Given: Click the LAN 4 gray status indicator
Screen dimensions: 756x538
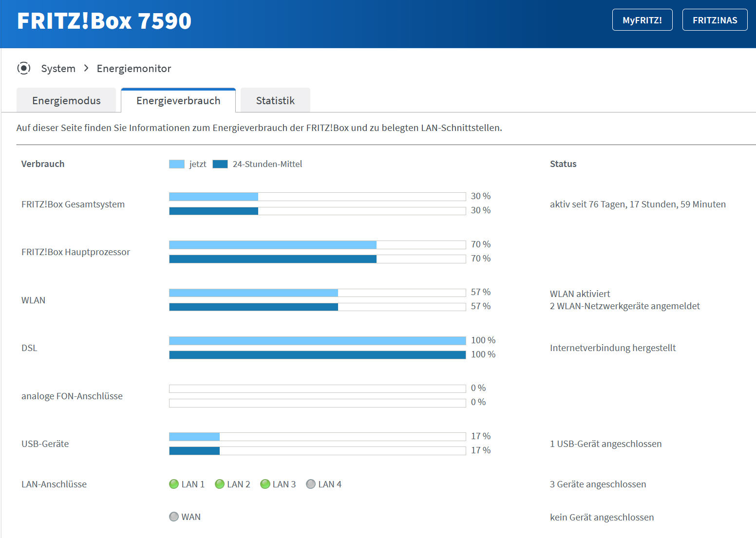Looking at the screenshot, I should [x=311, y=484].
